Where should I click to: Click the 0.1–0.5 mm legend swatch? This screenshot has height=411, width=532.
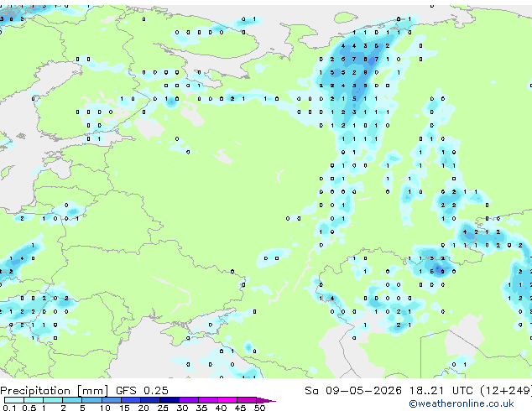click(x=14, y=400)
